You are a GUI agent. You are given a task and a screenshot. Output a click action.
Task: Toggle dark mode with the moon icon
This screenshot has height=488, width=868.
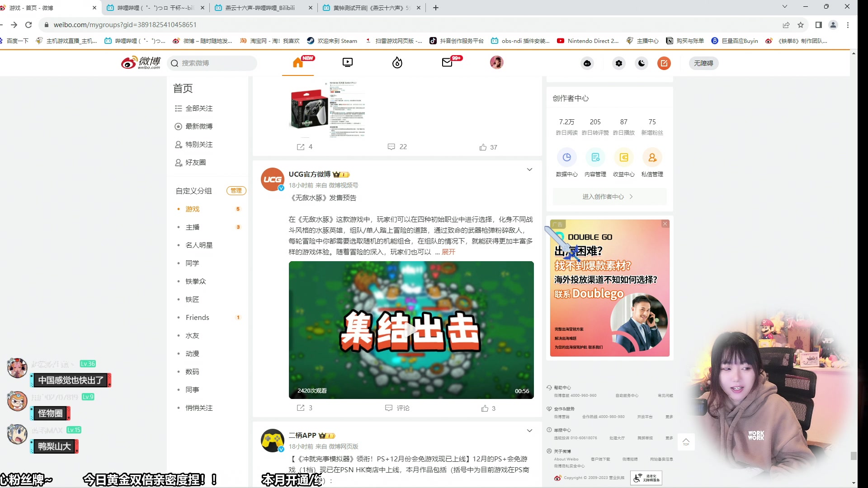click(x=641, y=63)
